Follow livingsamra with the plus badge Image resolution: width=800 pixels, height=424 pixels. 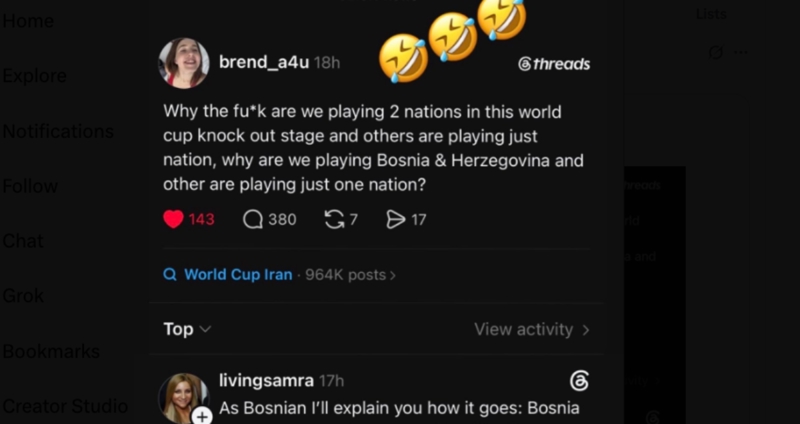203,416
